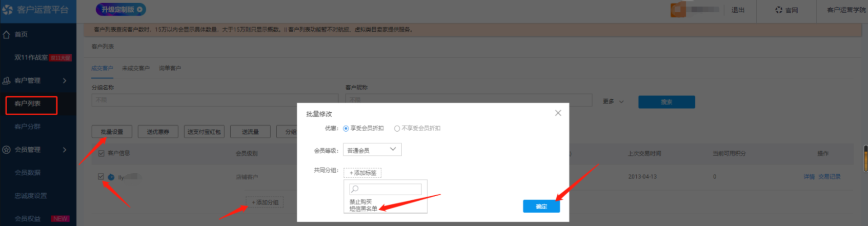The image size is (868, 226).
Task: Click the shop avatar in the top bar
Action: pos(678,9)
